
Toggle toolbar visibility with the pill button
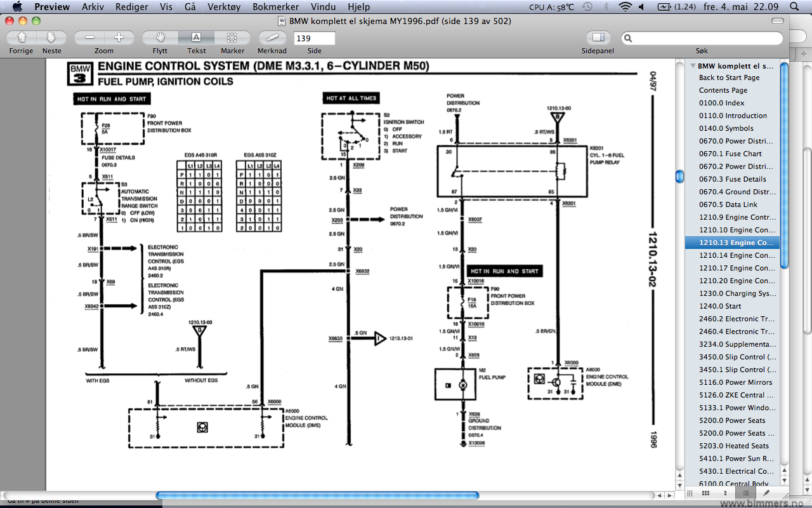point(777,21)
